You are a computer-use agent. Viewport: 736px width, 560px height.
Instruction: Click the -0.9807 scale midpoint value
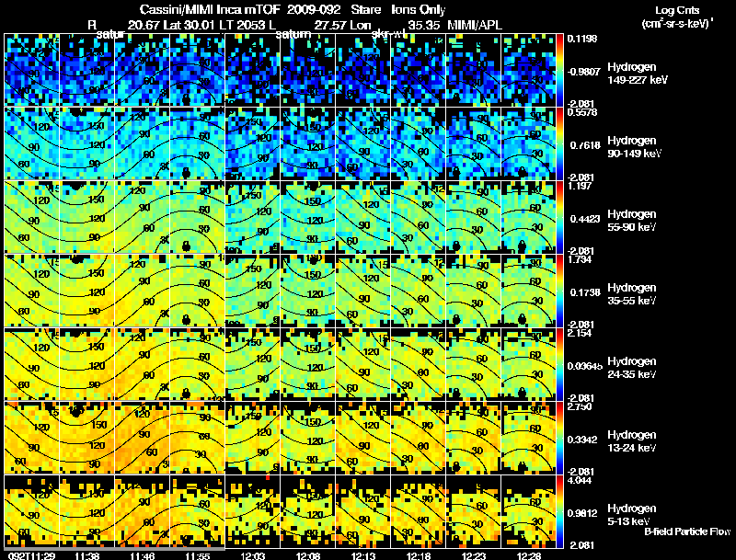(584, 72)
